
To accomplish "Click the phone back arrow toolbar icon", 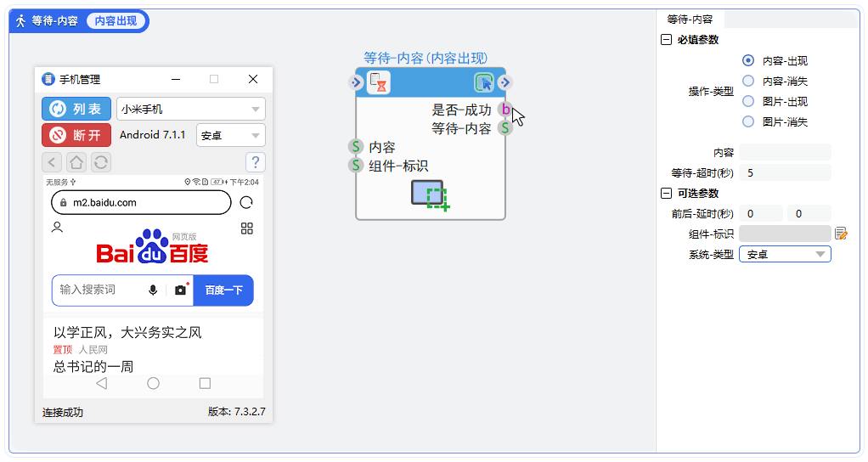I will pos(52,162).
